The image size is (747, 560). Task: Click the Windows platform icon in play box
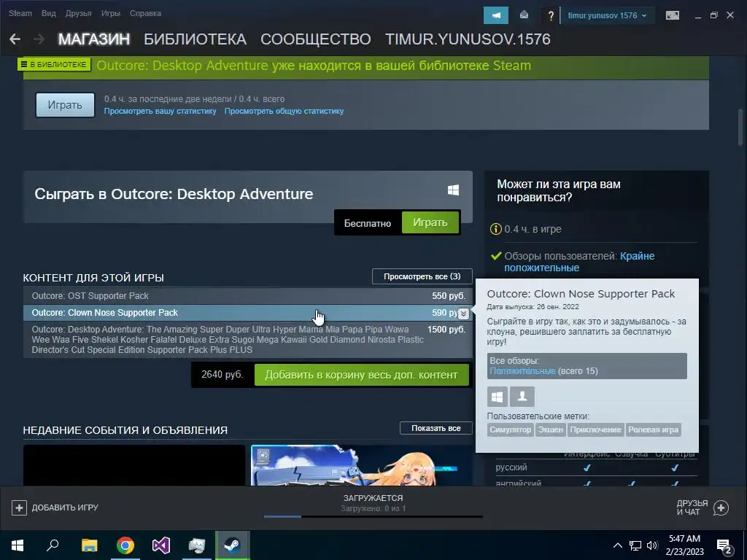453,190
